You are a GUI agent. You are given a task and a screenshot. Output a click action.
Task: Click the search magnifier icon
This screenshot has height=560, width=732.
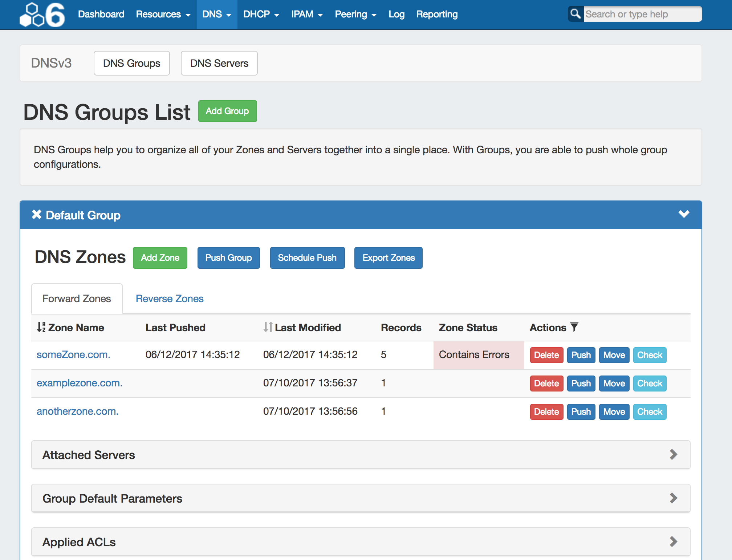pyautogui.click(x=576, y=14)
